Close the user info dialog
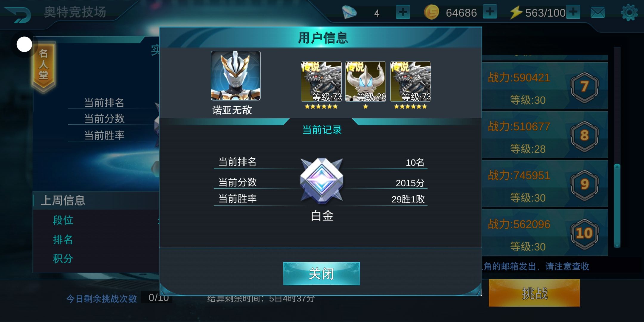Viewport: 644px width, 322px height. pyautogui.click(x=321, y=274)
